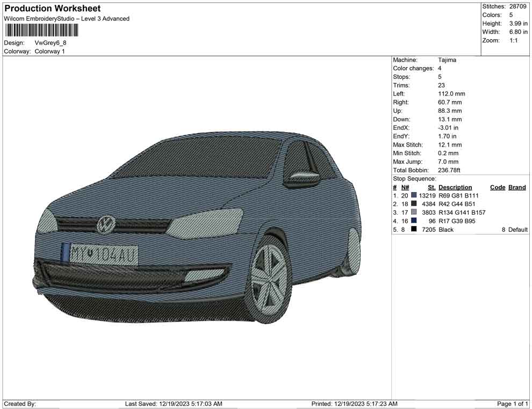Click the Min Stitch value 0.2 mm
The image size is (532, 409).
point(448,153)
